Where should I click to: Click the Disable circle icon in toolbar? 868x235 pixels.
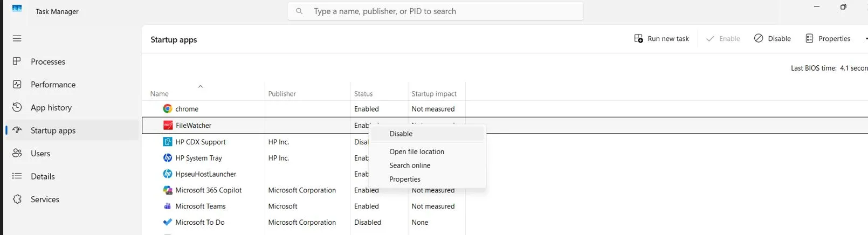point(759,38)
